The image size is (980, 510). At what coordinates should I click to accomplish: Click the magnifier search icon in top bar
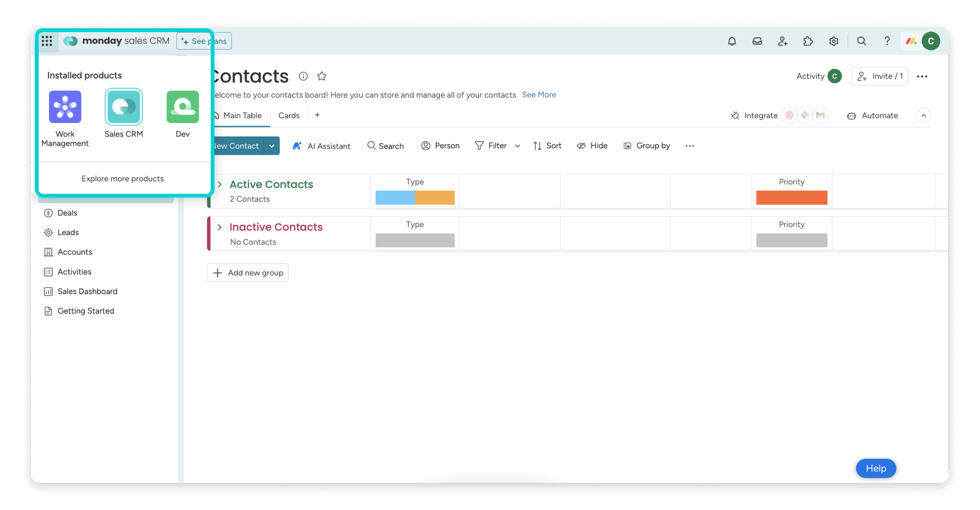[861, 41]
